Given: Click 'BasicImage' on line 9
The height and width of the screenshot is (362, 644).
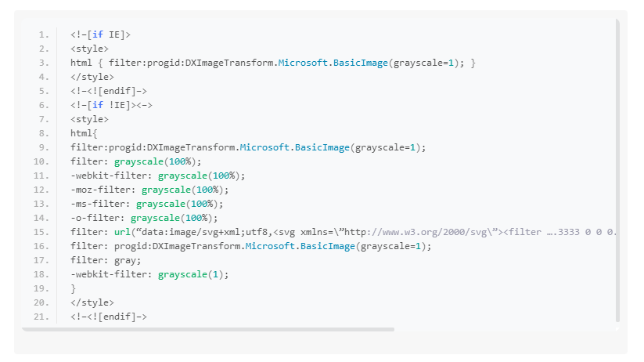Looking at the screenshot, I should pos(322,147).
